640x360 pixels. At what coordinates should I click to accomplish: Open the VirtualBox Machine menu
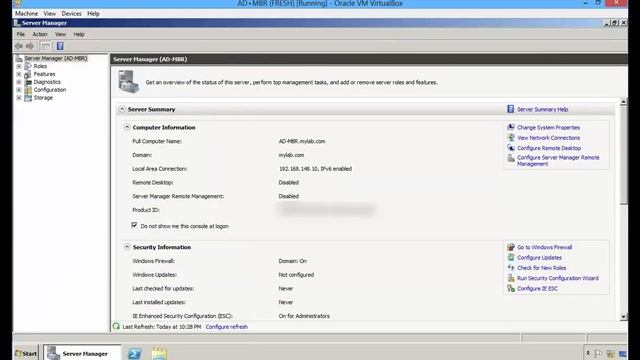[x=27, y=13]
